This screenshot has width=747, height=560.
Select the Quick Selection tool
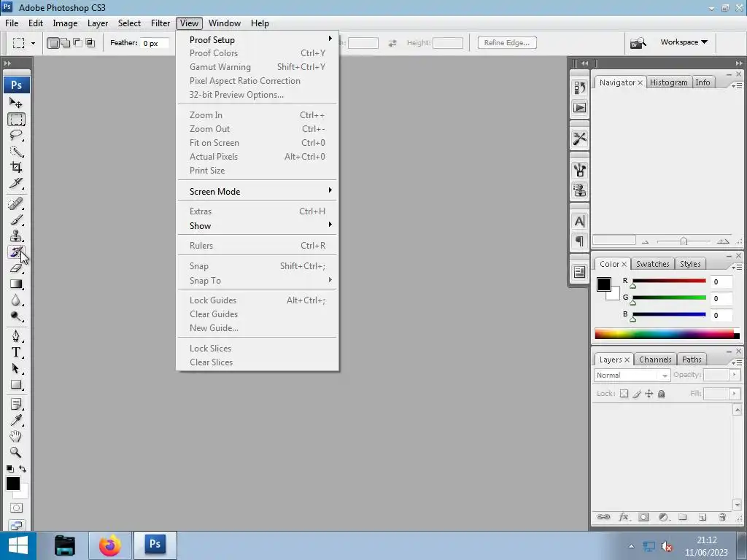point(16,152)
